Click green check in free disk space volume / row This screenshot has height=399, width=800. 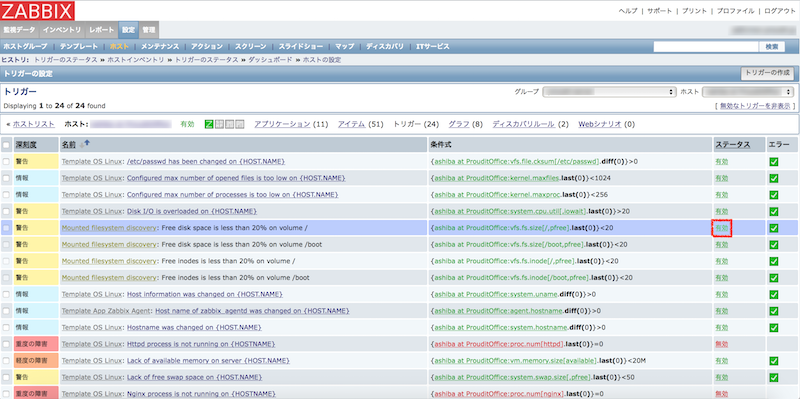pos(774,228)
